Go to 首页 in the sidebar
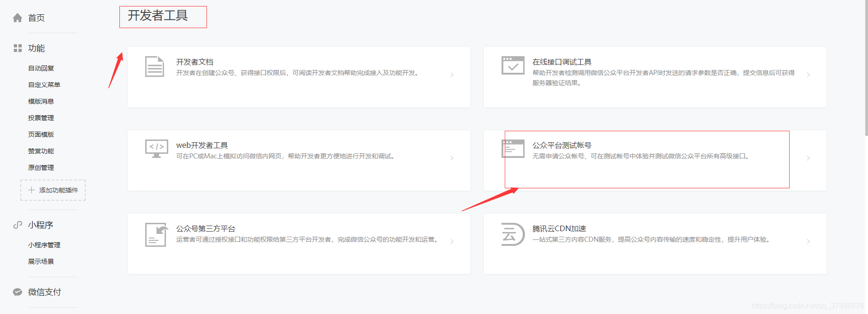Viewport: 868px width, 314px height. (x=36, y=18)
